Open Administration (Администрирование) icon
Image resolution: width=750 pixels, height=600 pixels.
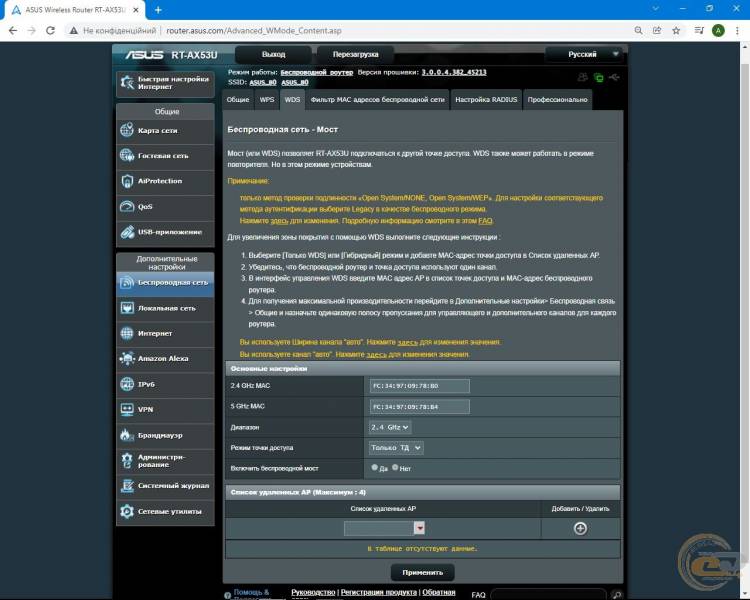point(127,460)
